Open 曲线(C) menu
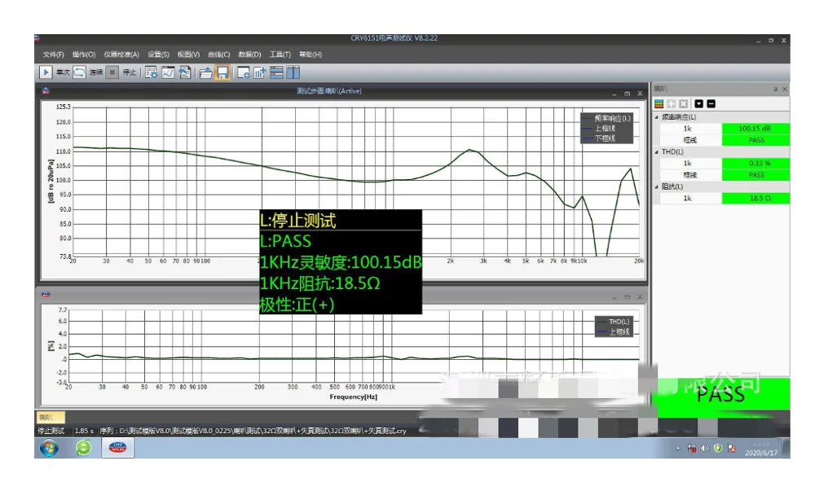Viewport: 815px width, 504px height. click(218, 55)
